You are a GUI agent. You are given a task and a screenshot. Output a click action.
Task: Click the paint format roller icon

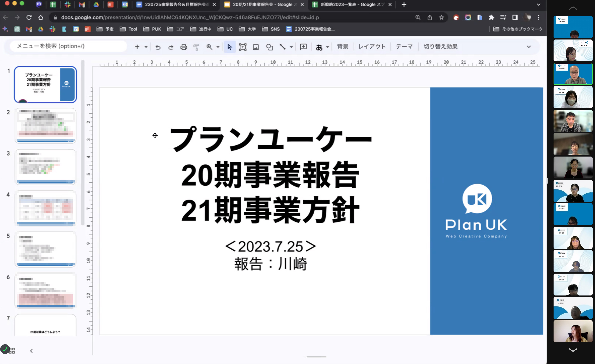(196, 47)
